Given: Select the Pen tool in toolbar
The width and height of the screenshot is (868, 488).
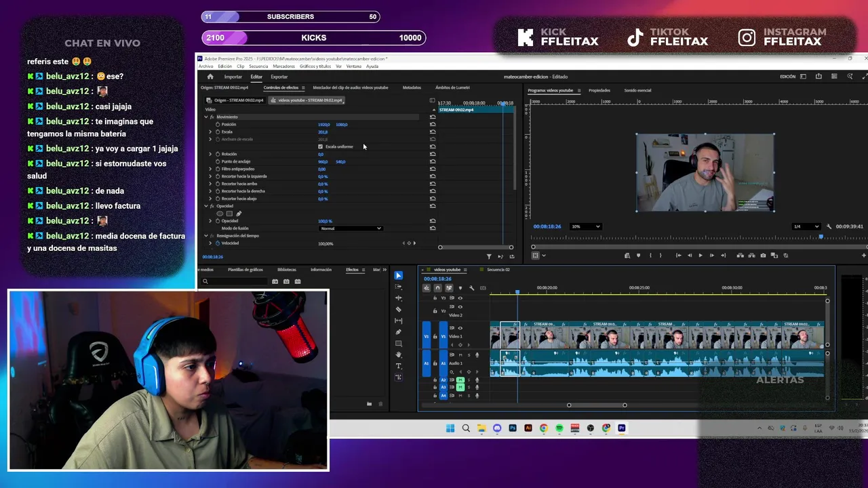Looking at the screenshot, I should pyautogui.click(x=398, y=332).
